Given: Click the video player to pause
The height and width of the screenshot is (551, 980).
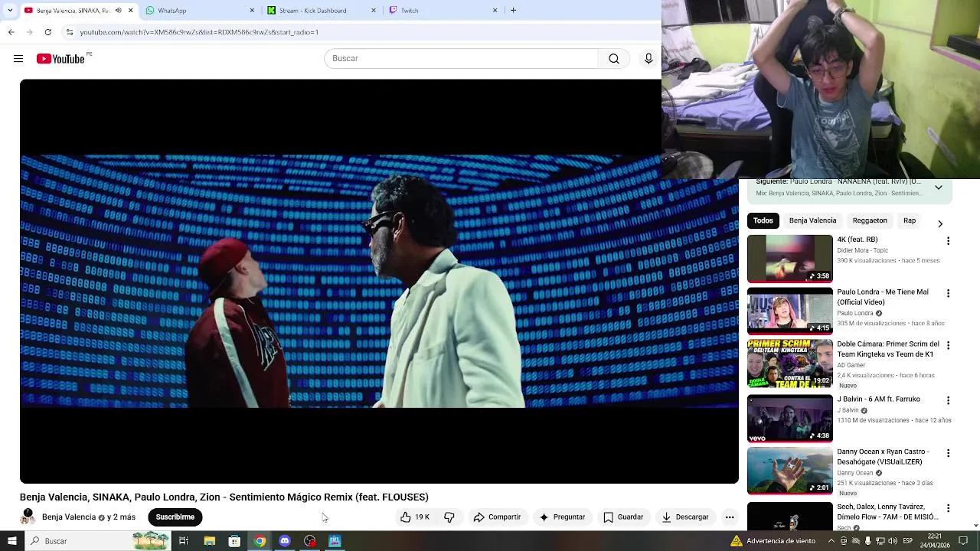Looking at the screenshot, I should tap(379, 281).
